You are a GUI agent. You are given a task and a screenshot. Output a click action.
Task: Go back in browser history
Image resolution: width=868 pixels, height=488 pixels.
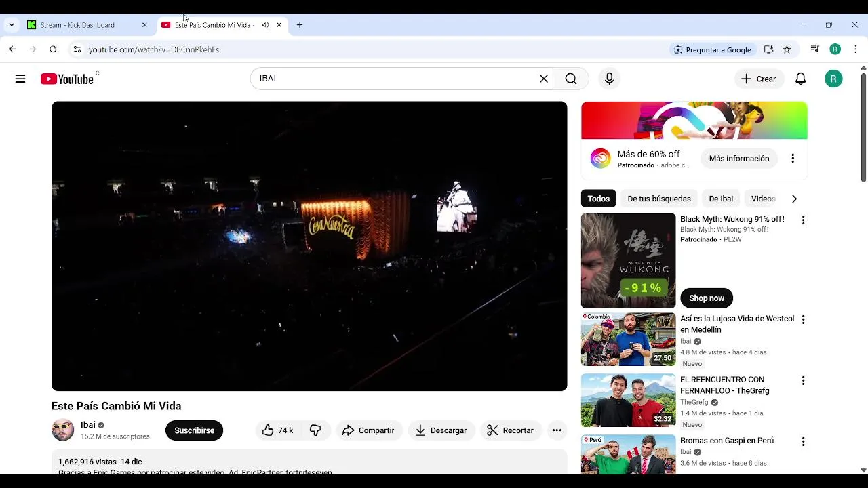[12, 49]
